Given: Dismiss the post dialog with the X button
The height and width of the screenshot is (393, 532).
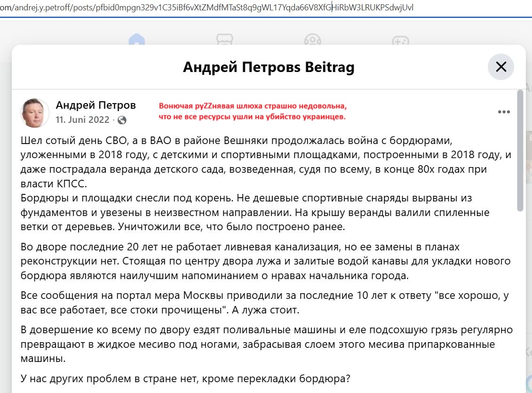Looking at the screenshot, I should 501,67.
